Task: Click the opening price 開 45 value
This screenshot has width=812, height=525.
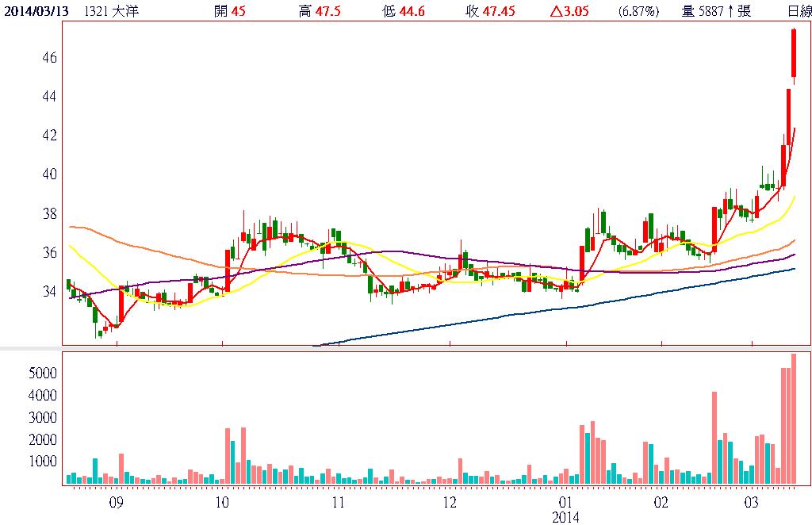Action: pos(228,11)
